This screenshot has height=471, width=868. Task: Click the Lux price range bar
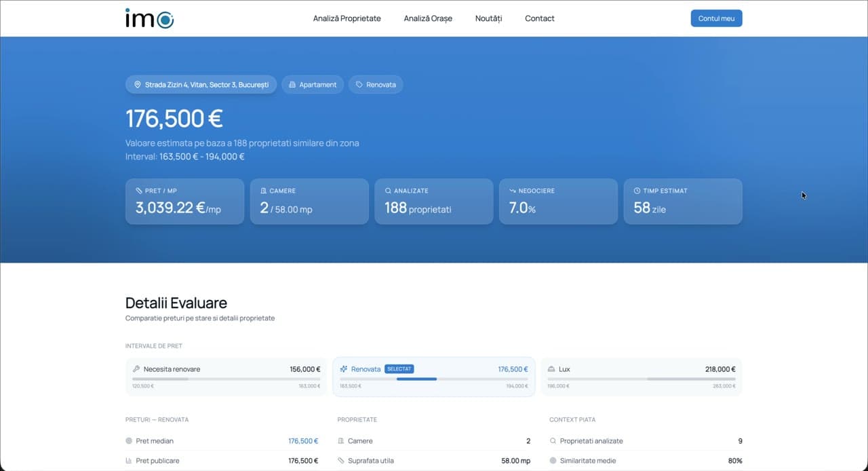642,379
